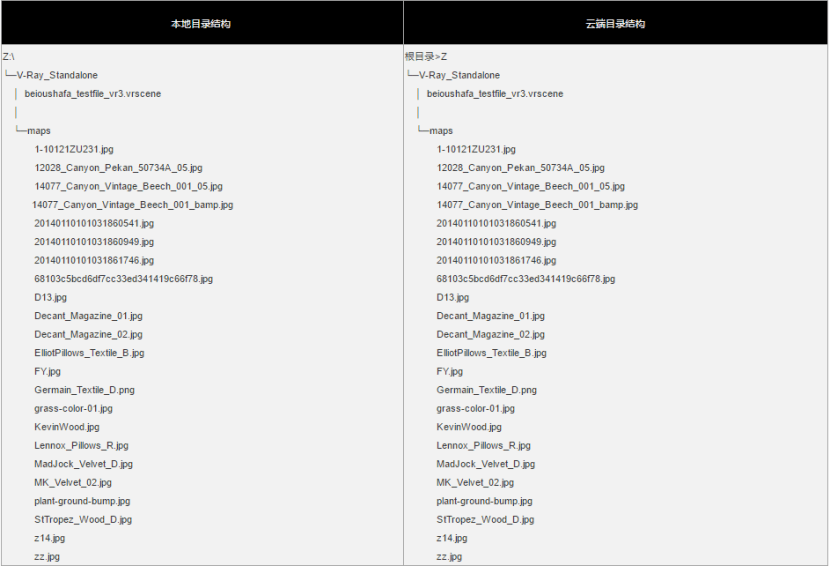Select beioushafa_testfile_vr3.vrscene in the local tree
Image resolution: width=831 pixels, height=566 pixels.
[x=93, y=94]
